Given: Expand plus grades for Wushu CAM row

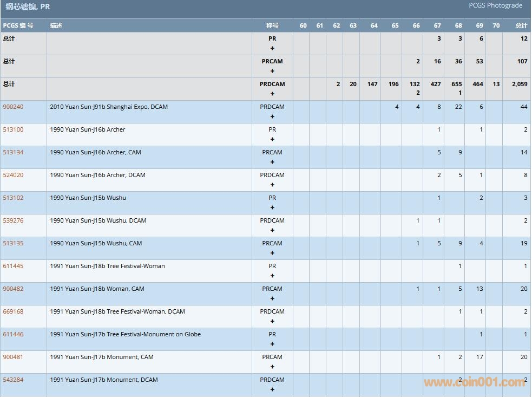Looking at the screenshot, I should click(272, 253).
